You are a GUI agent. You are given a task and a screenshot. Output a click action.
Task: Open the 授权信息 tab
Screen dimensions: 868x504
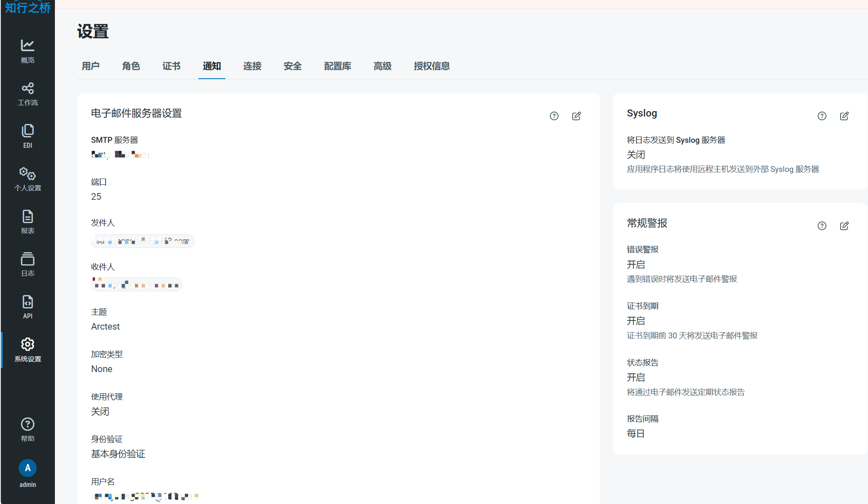(431, 66)
